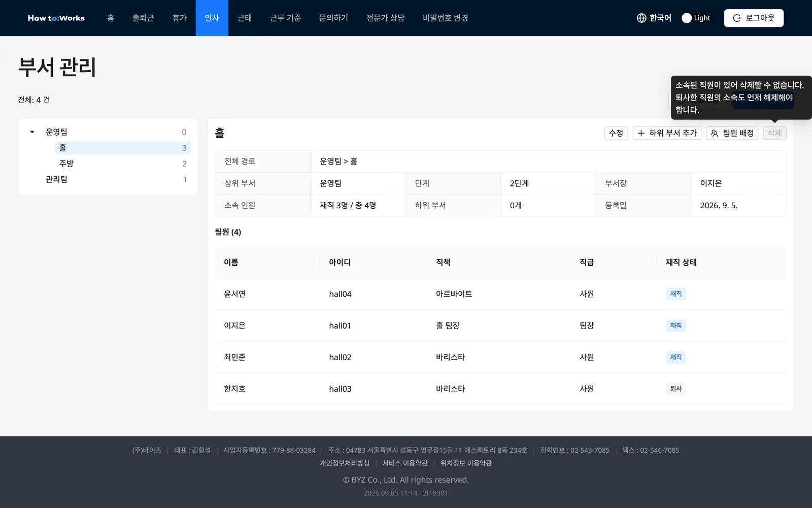
Task: Click 재직 badge in 윤서연 row
Action: (x=675, y=294)
